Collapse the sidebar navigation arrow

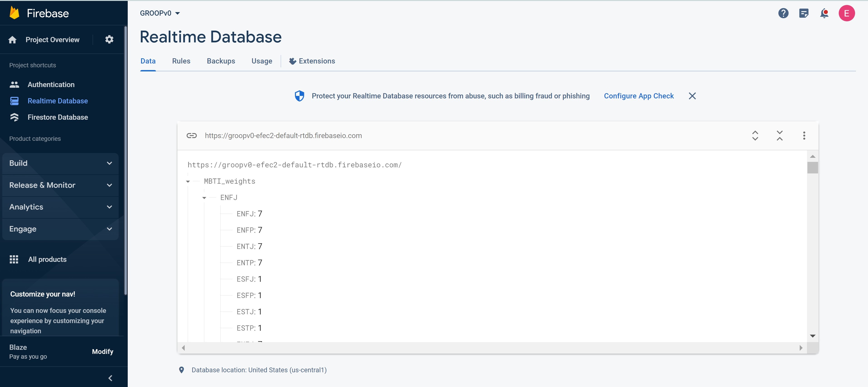point(110,378)
